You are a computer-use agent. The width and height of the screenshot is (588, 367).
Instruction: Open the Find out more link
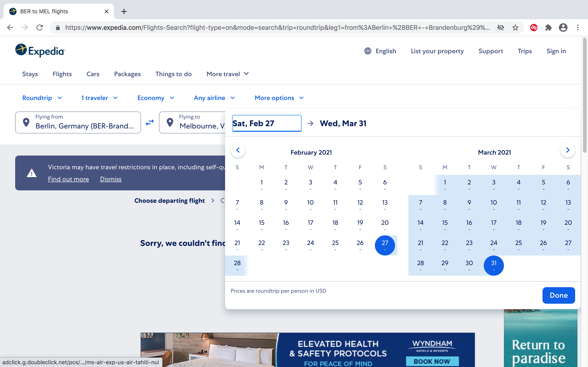tap(68, 179)
